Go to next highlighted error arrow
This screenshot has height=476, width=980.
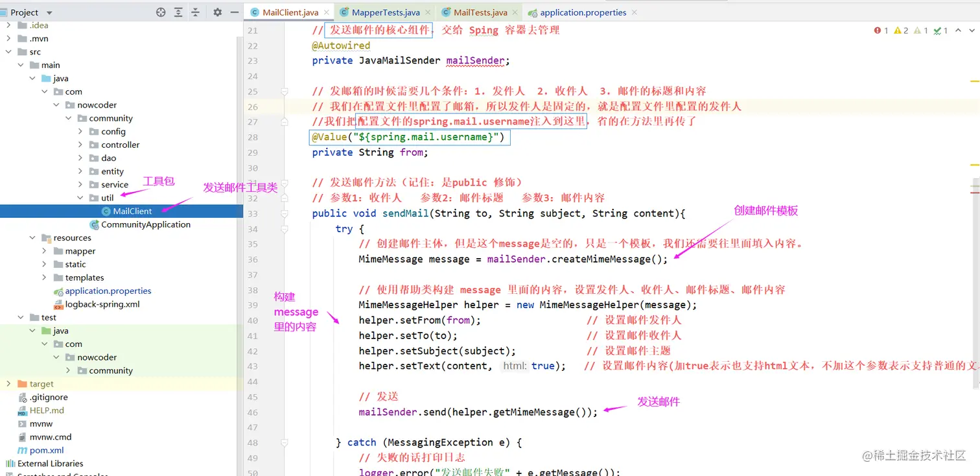[x=972, y=30]
